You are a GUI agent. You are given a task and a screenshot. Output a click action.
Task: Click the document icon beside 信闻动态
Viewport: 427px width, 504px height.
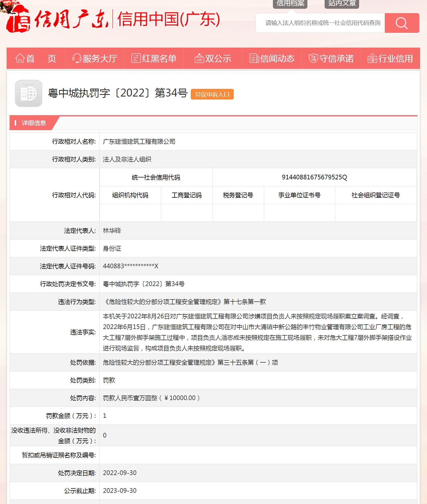pyautogui.click(x=254, y=58)
